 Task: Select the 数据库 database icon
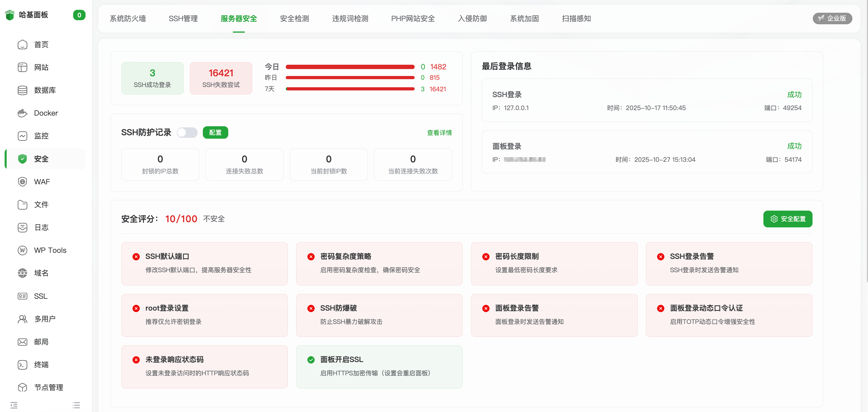[x=22, y=90]
